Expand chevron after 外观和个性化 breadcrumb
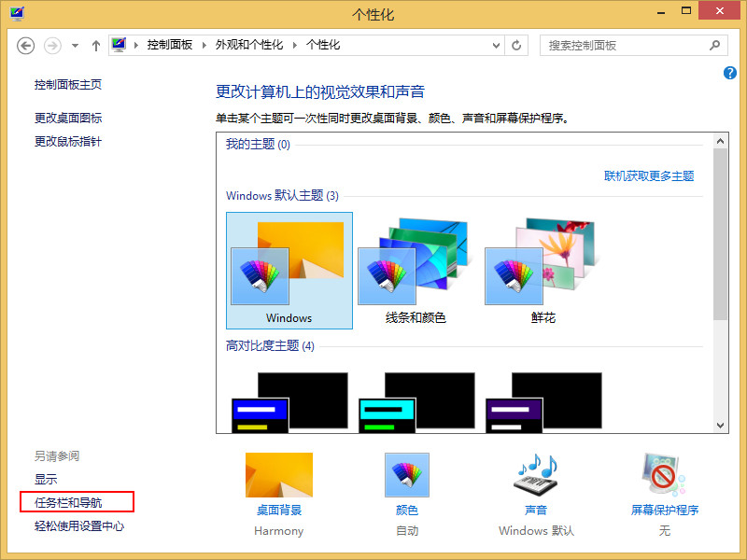The width and height of the screenshot is (747, 560). [x=295, y=45]
